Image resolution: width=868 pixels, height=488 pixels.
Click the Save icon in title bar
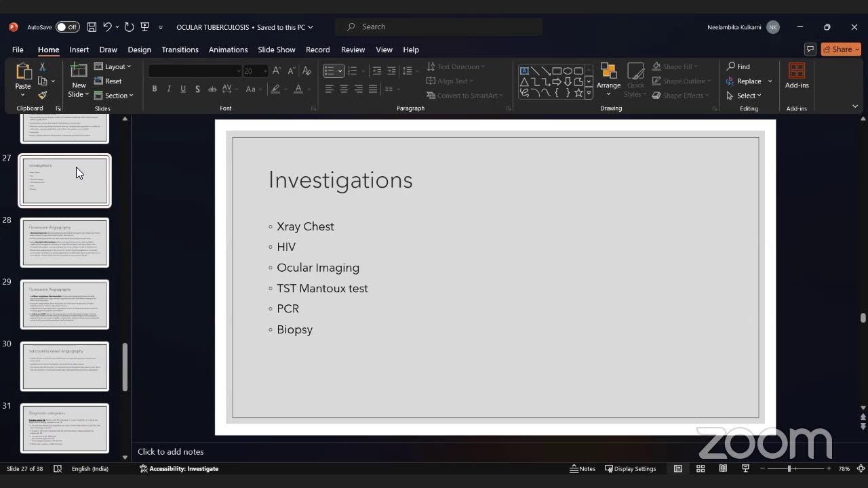click(x=92, y=27)
